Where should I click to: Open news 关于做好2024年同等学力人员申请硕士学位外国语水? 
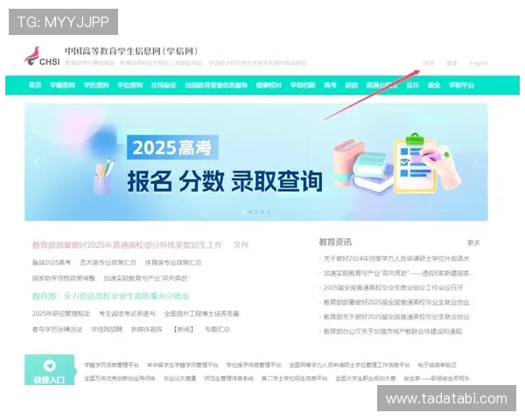pyautogui.click(x=395, y=259)
